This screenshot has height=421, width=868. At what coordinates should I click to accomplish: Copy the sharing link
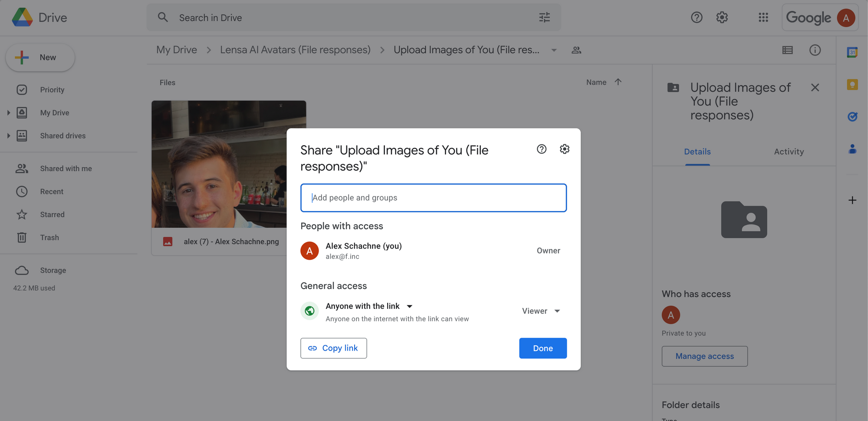[333, 348]
